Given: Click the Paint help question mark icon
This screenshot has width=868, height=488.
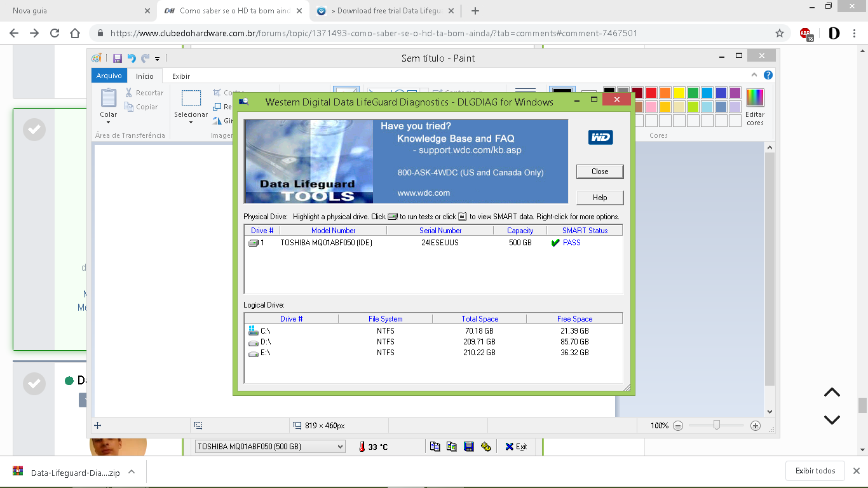Looking at the screenshot, I should [768, 75].
